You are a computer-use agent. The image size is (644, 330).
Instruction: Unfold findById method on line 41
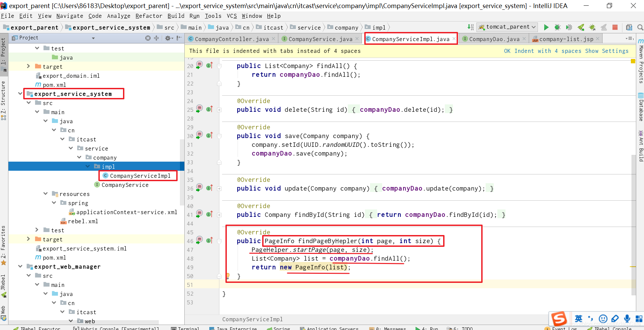[219, 215]
